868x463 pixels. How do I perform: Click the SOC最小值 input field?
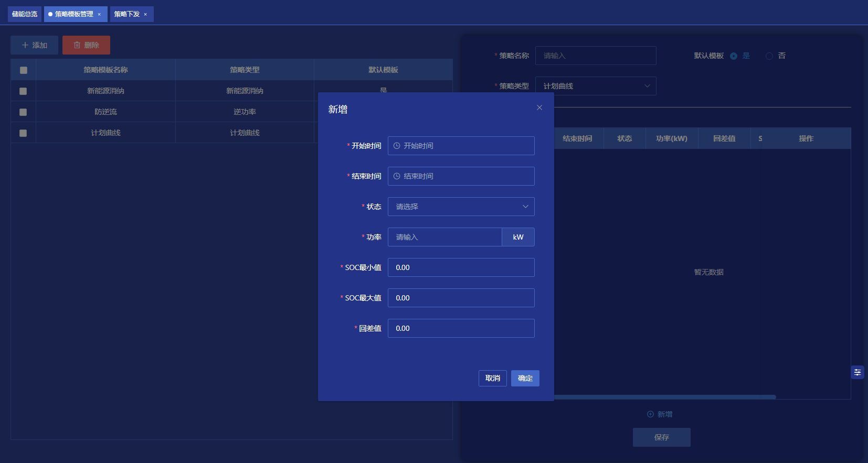pos(461,267)
